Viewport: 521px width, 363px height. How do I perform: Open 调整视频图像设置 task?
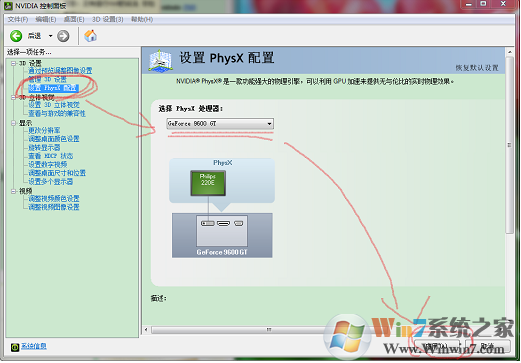[x=54, y=207]
